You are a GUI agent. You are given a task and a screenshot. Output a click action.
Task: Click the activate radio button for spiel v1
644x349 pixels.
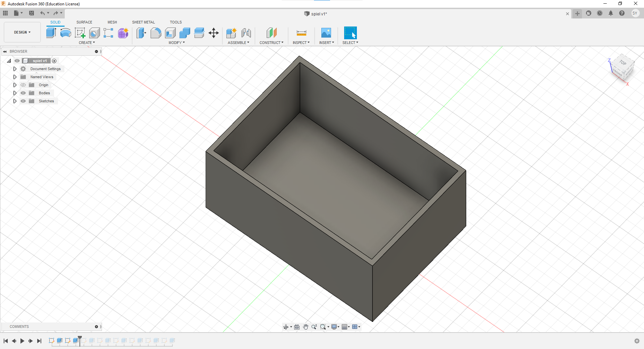(54, 61)
